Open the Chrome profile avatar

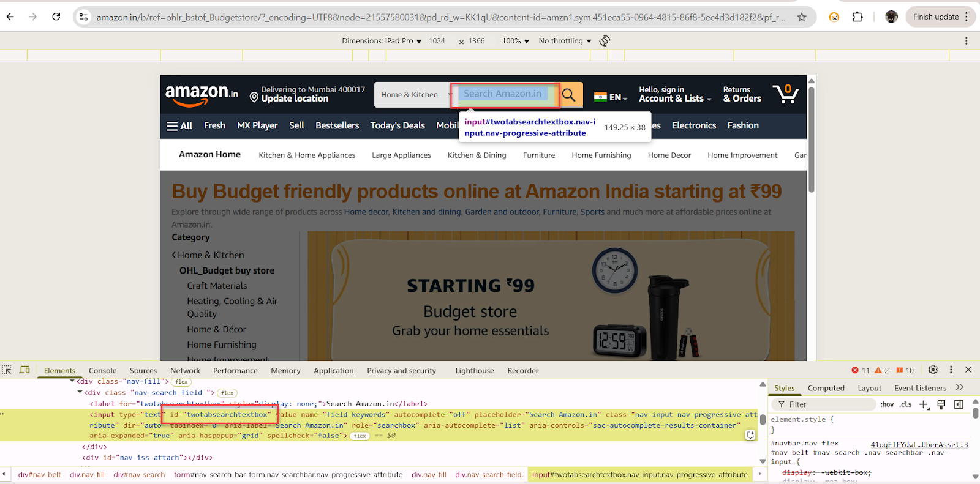point(892,17)
